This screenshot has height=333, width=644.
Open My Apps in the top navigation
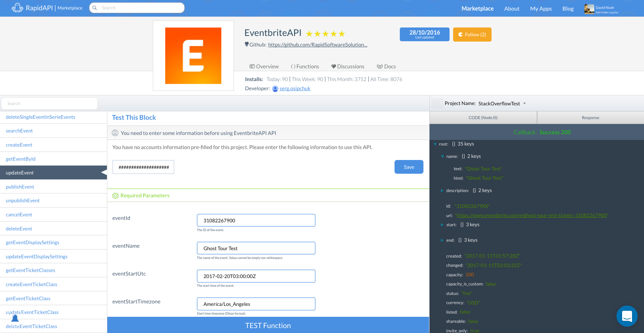tap(541, 8)
